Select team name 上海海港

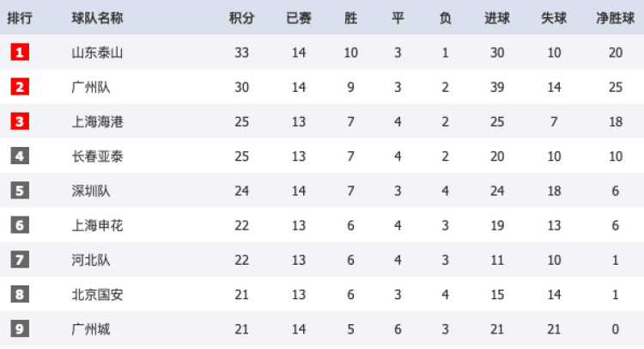point(97,121)
